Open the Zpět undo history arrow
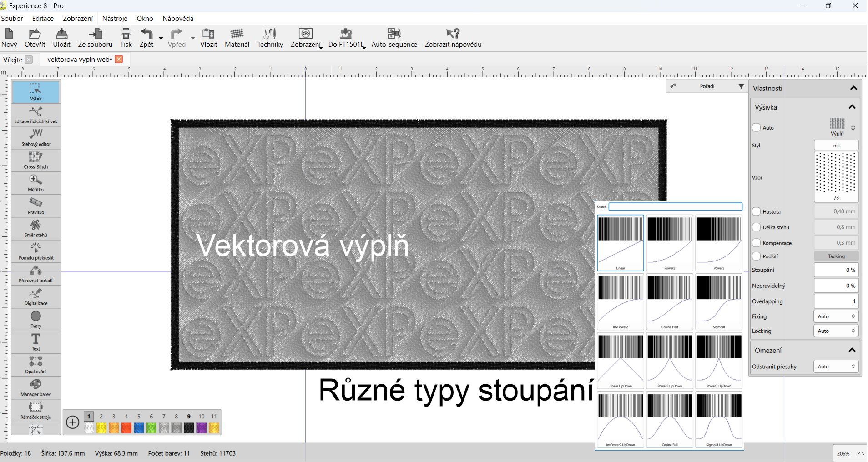This screenshot has width=868, height=462. click(x=161, y=38)
